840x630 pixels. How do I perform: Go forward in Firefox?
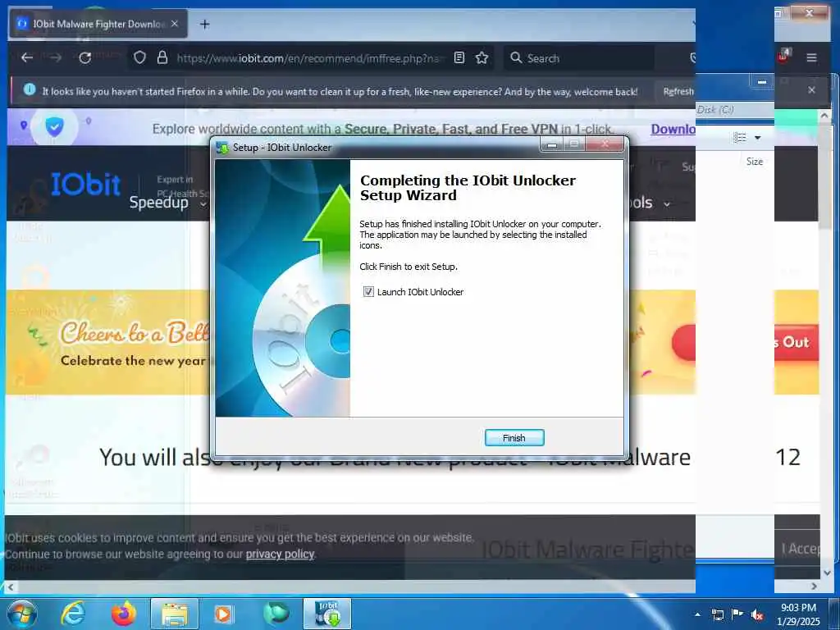pyautogui.click(x=56, y=58)
